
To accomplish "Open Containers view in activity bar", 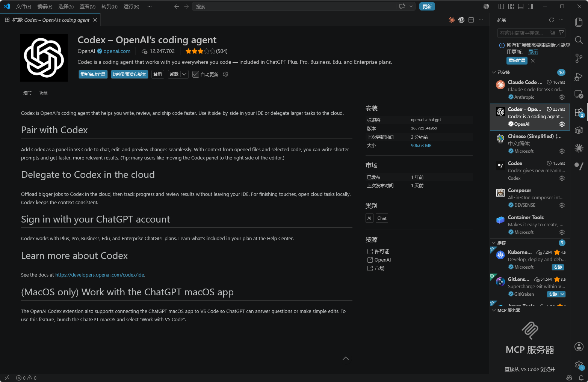I will 579,130.
